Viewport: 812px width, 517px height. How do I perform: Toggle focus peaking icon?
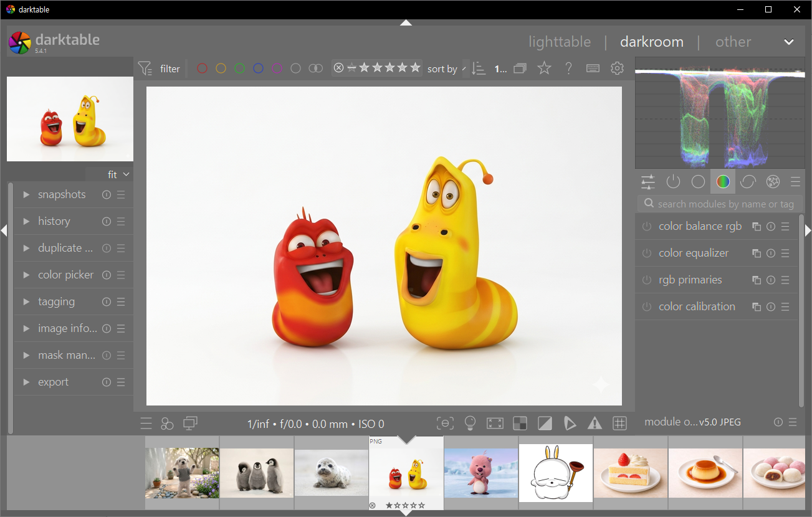[x=445, y=424]
